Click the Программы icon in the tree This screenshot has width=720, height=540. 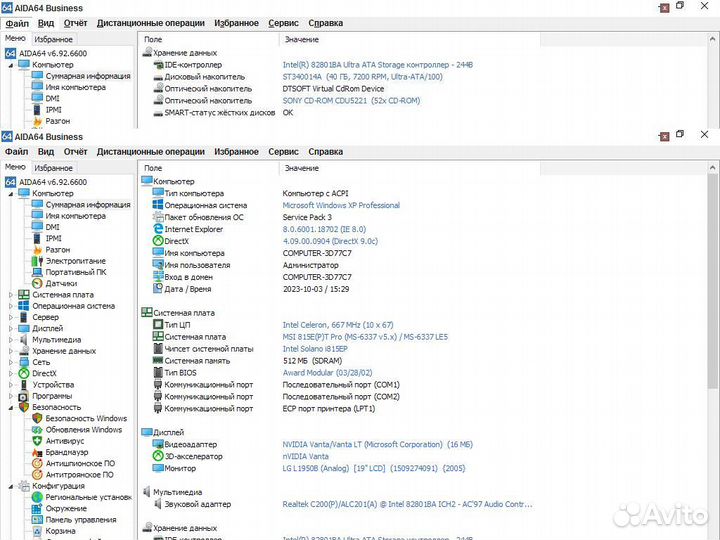coord(24,396)
